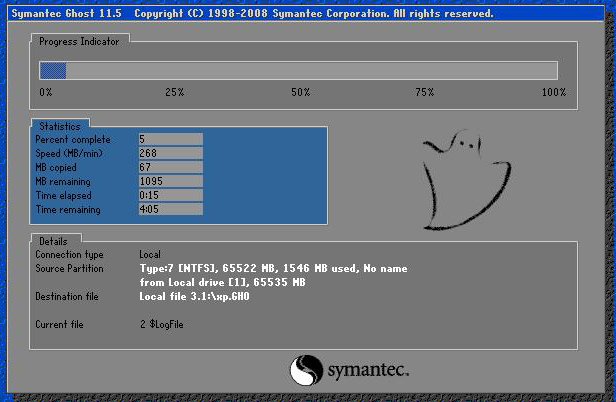The image size is (616, 402).
Task: Click the 'Speed (MB/min)' label
Action: point(69,153)
